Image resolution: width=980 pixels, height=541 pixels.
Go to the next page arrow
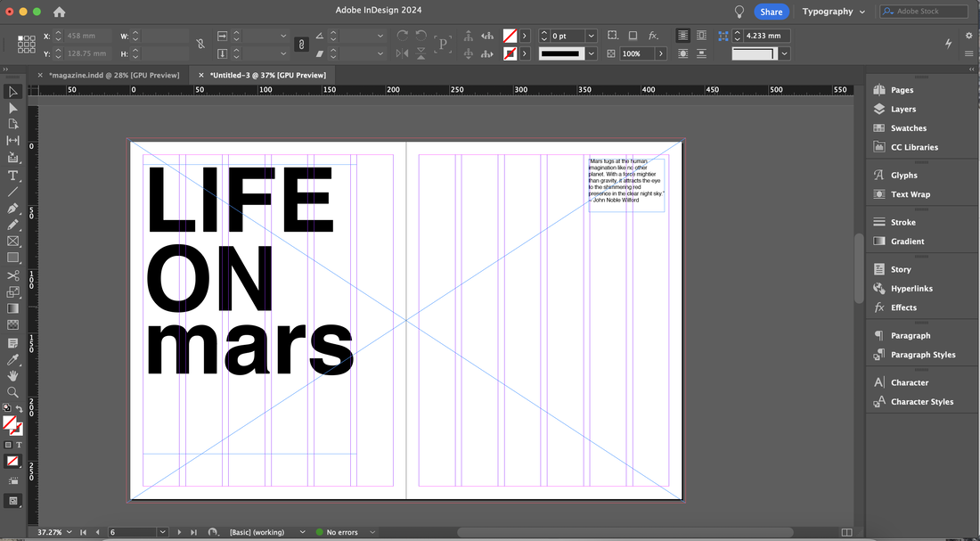[x=179, y=532]
